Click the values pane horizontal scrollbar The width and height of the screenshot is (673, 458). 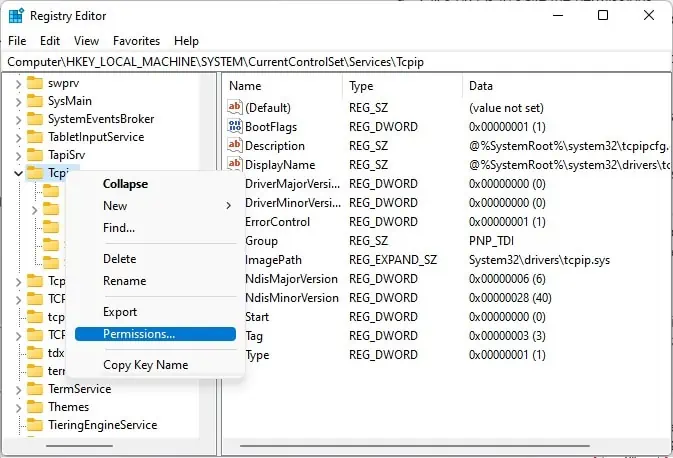414,446
